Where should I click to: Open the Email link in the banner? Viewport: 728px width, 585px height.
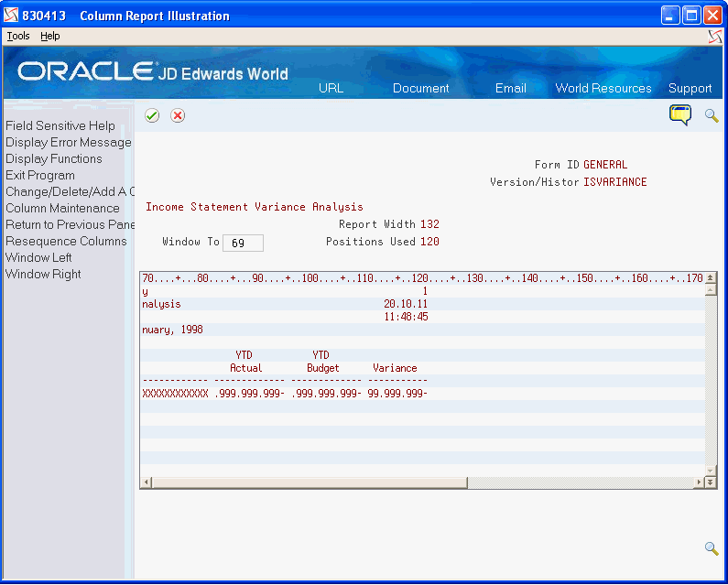point(511,88)
